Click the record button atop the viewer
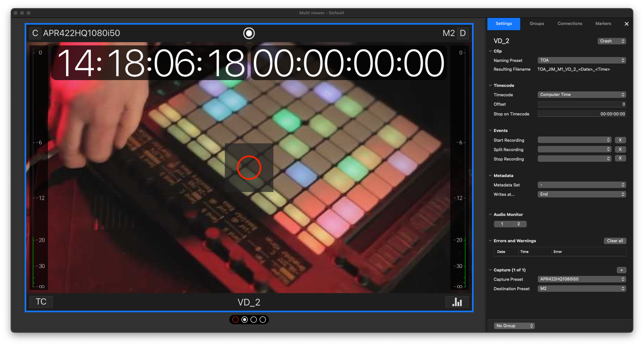The width and height of the screenshot is (644, 346). [x=249, y=33]
